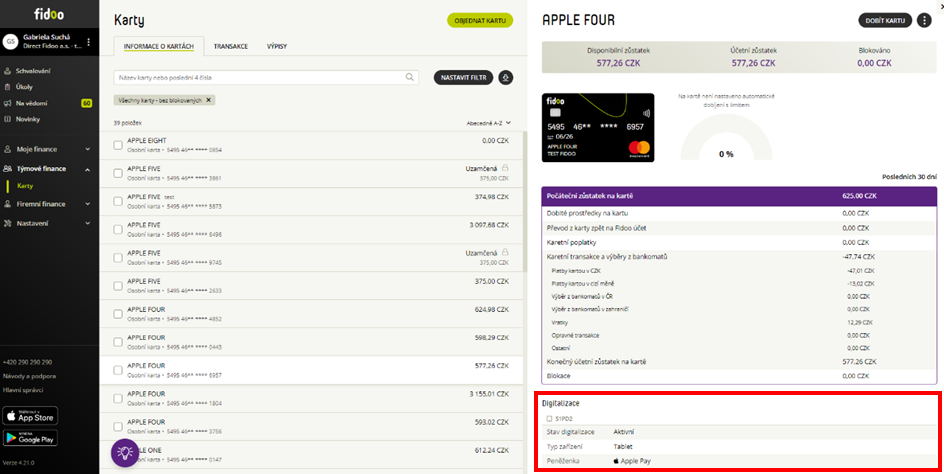The height and width of the screenshot is (474, 944).
Task: Download from the App Store badge
Action: 31,416
